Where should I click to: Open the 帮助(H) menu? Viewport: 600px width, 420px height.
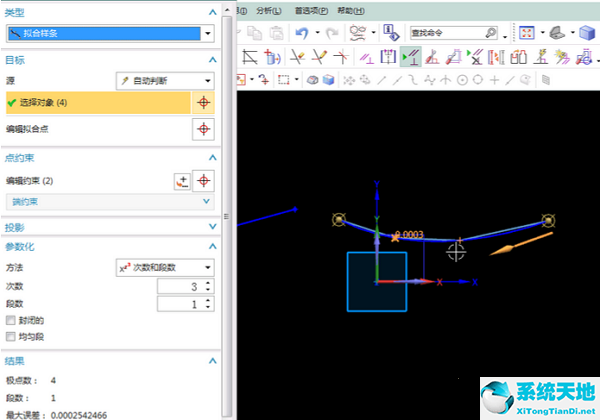click(x=351, y=11)
